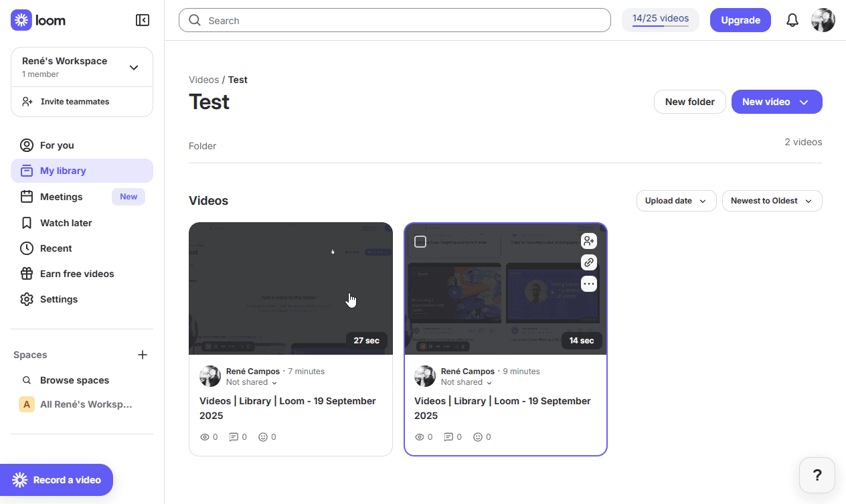Open the Upload date sort dropdown
The height and width of the screenshot is (504, 846).
coord(676,201)
